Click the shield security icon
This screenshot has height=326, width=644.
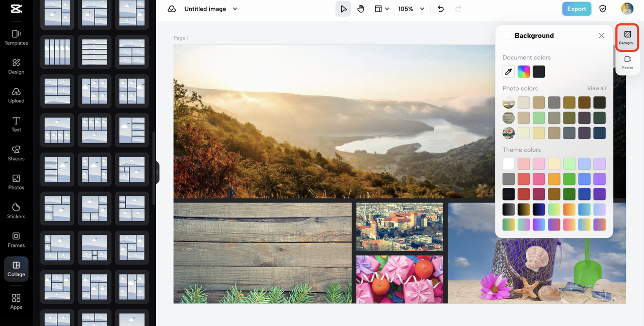point(603,9)
